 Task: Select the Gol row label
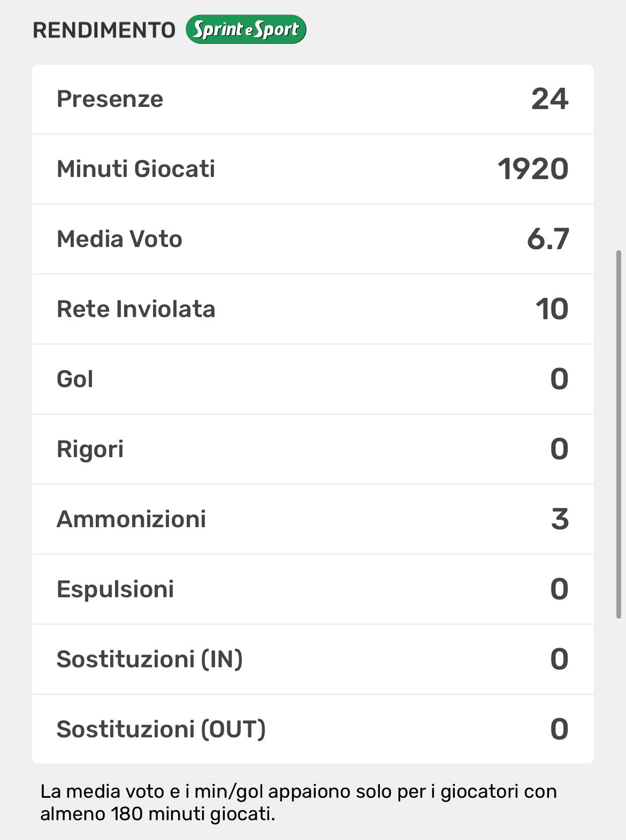click(x=75, y=379)
